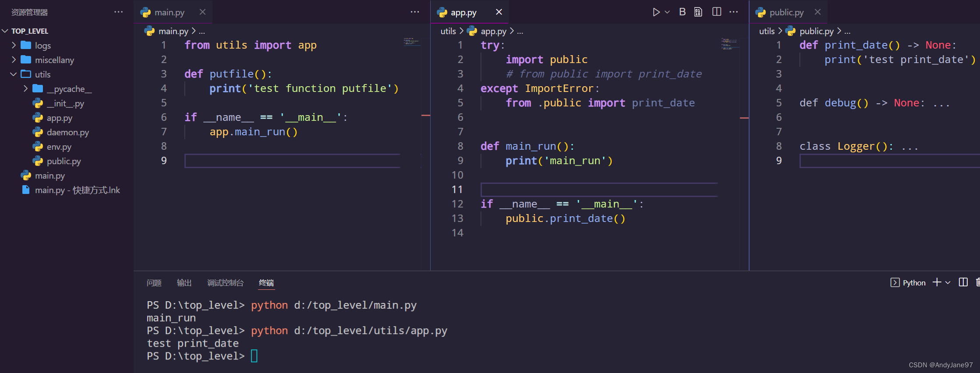Screen dimensions: 980x373
Task: Click utils breadcrumb in app.py editor
Action: point(448,31)
